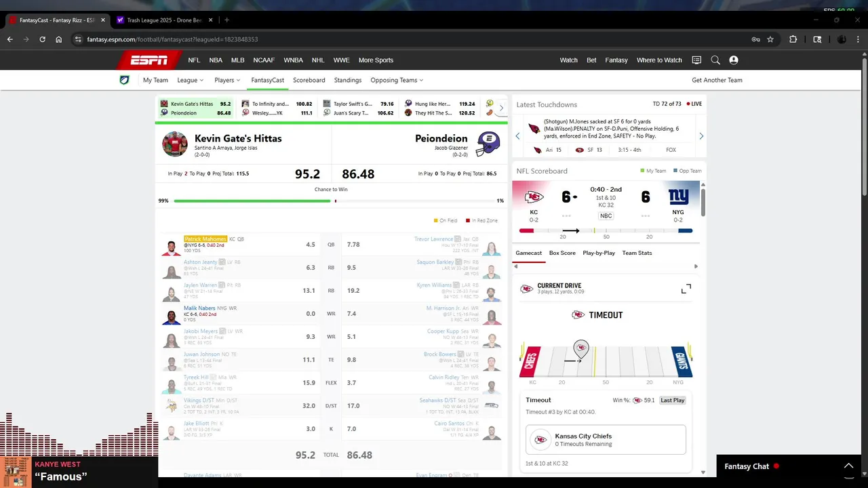Click Get Another Team link
This screenshot has height=488, width=868.
pos(717,80)
